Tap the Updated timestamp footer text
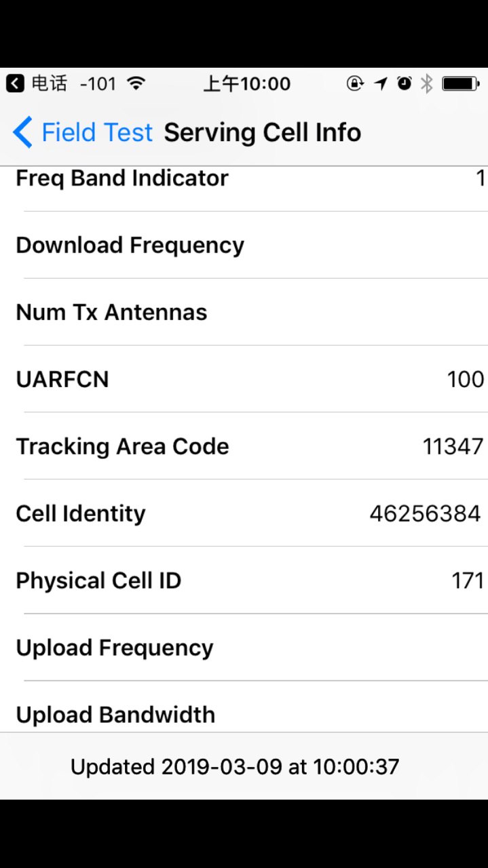488x868 pixels. coord(235,767)
